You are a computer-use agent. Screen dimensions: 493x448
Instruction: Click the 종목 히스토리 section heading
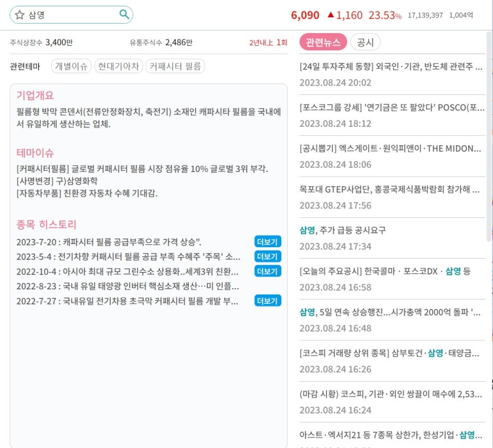[x=46, y=224]
